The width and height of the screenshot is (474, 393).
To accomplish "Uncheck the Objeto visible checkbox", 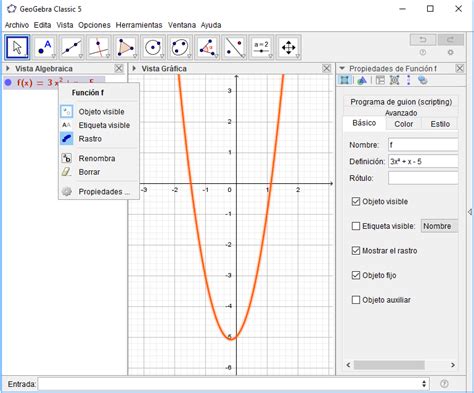I will 356,202.
